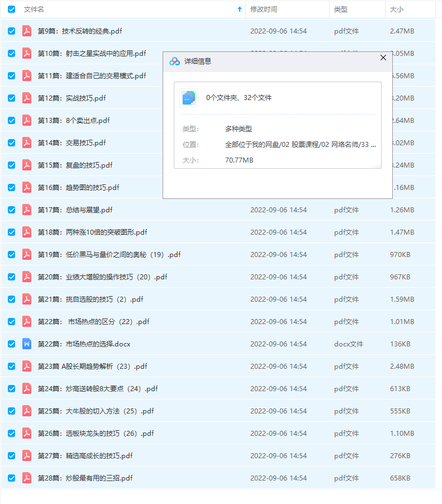
Task: Click the PDF icon of 第18篇：两种涨10倍的突破图形.pdf
Action: [27, 232]
